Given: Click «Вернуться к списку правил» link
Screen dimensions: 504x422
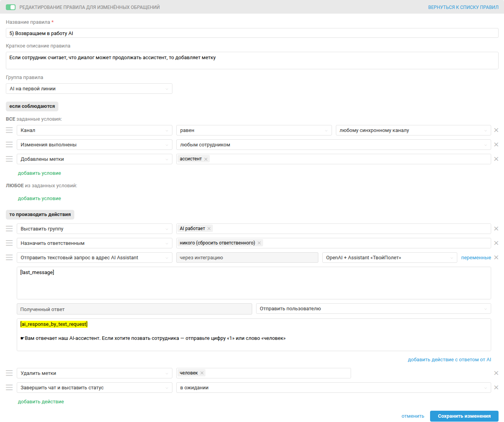Looking at the screenshot, I should pyautogui.click(x=463, y=7).
